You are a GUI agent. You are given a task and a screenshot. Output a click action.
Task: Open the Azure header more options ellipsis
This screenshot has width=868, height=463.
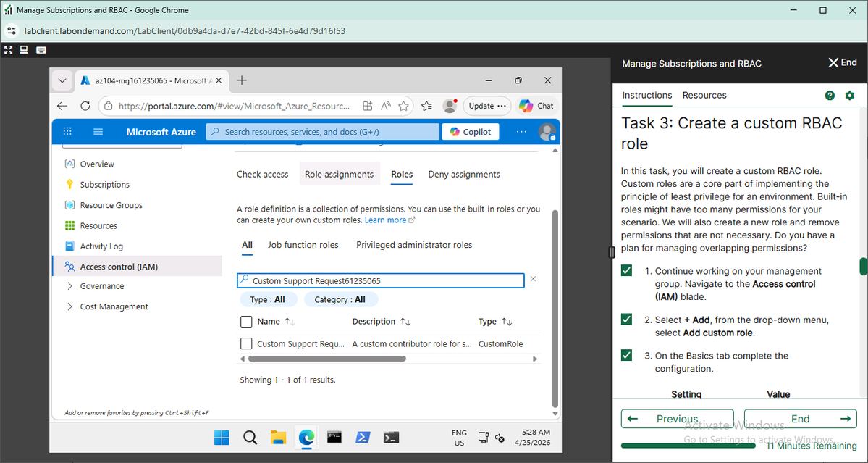(521, 132)
